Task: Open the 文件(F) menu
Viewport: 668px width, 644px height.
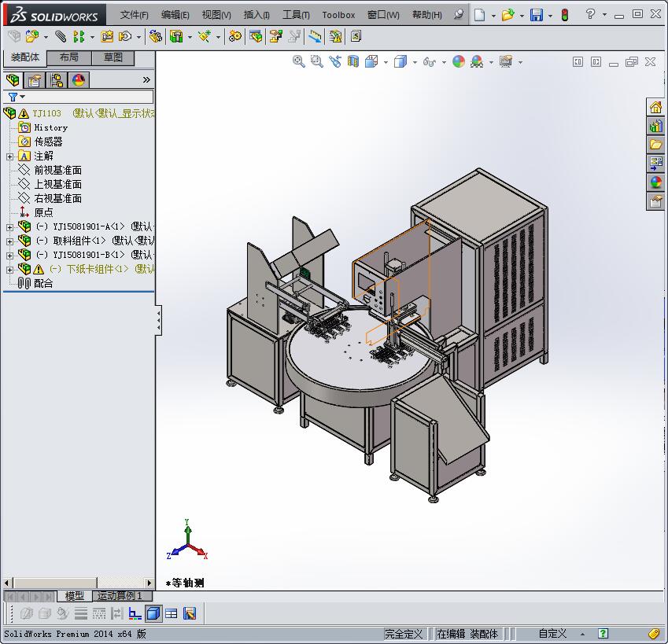Action: click(x=135, y=15)
